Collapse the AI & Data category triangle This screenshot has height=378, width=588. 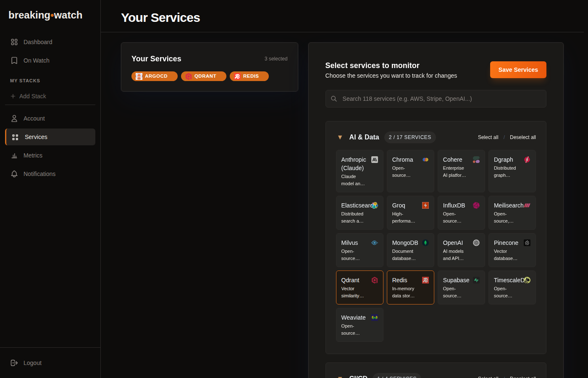coord(340,137)
